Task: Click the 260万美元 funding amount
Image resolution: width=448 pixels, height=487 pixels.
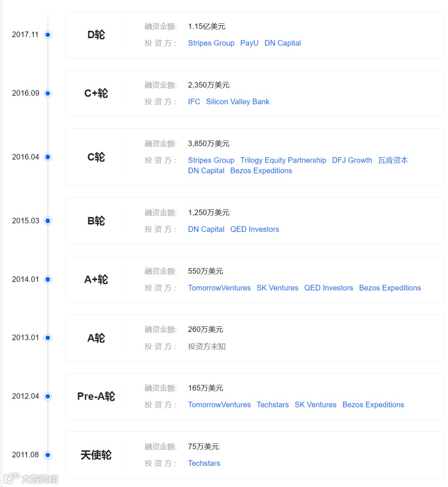Action: [205, 329]
